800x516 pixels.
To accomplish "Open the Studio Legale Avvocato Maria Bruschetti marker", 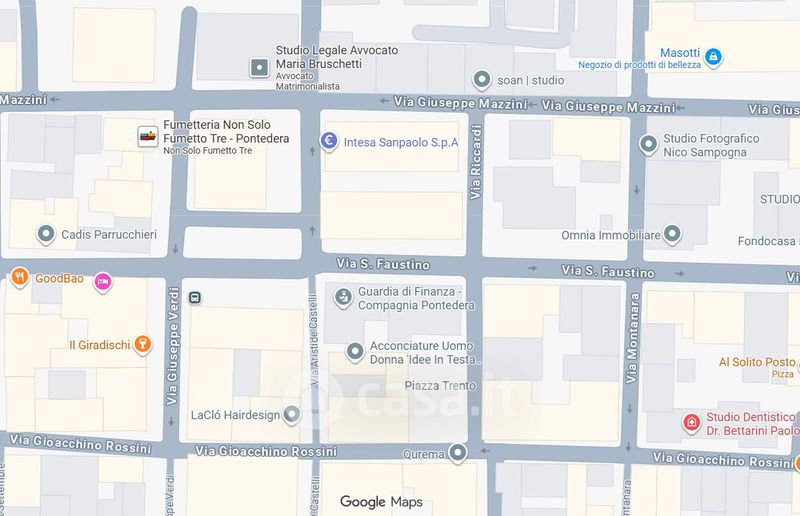I will coord(259,67).
